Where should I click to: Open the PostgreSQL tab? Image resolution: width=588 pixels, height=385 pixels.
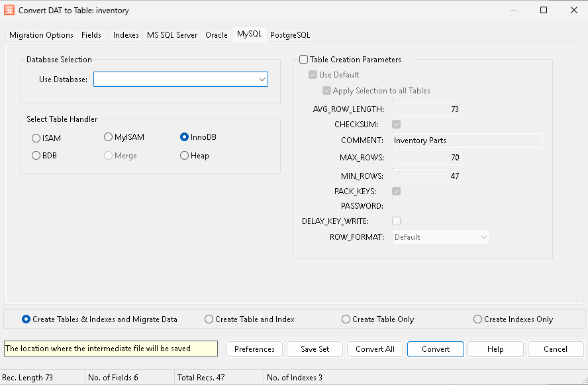pos(289,35)
